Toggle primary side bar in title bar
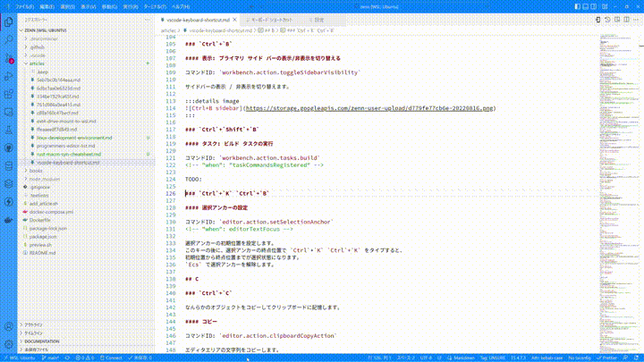Image resolution: width=644 pixels, height=362 pixels. (x=578, y=6)
